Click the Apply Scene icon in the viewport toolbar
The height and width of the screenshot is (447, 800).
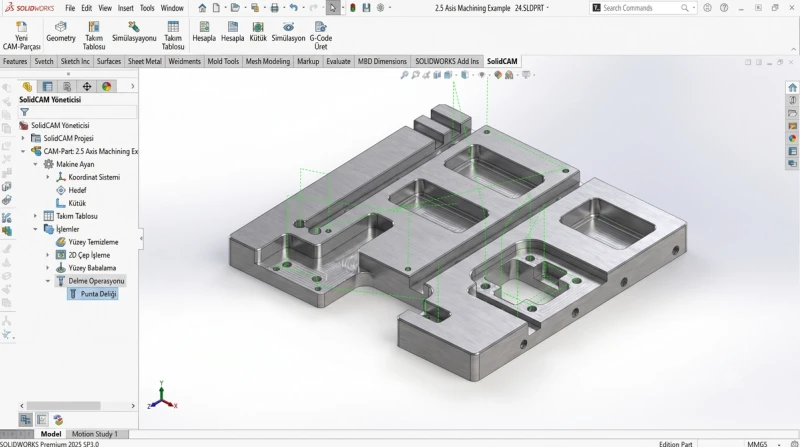509,75
